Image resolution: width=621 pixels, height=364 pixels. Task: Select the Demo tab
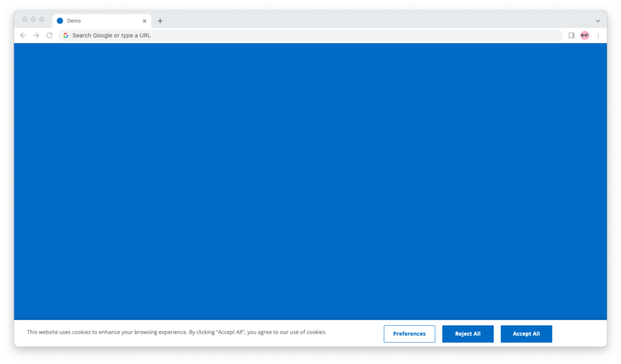[x=102, y=21]
